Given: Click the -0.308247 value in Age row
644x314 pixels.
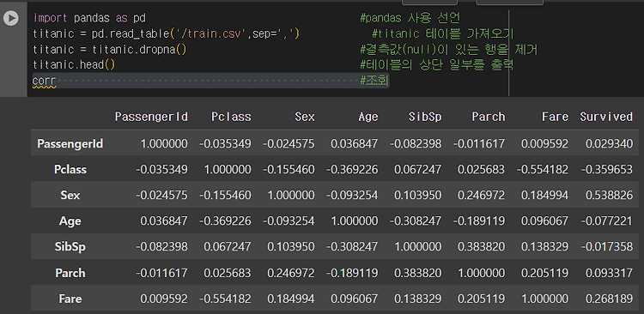Looking at the screenshot, I should coord(416,220).
